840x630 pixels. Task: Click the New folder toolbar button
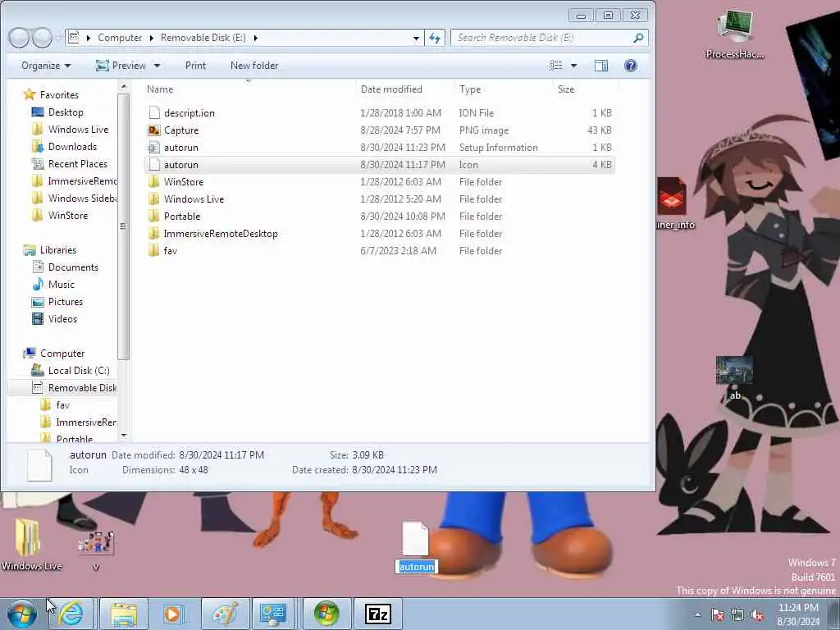pyautogui.click(x=254, y=66)
